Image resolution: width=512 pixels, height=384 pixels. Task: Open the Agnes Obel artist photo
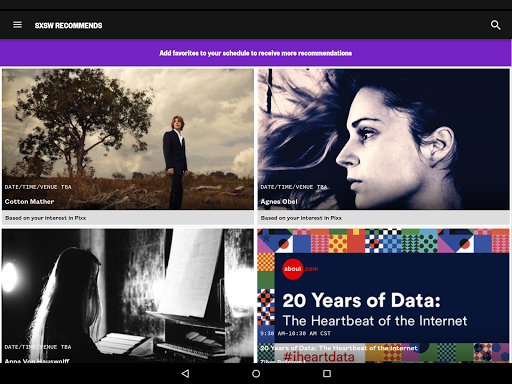pyautogui.click(x=384, y=139)
